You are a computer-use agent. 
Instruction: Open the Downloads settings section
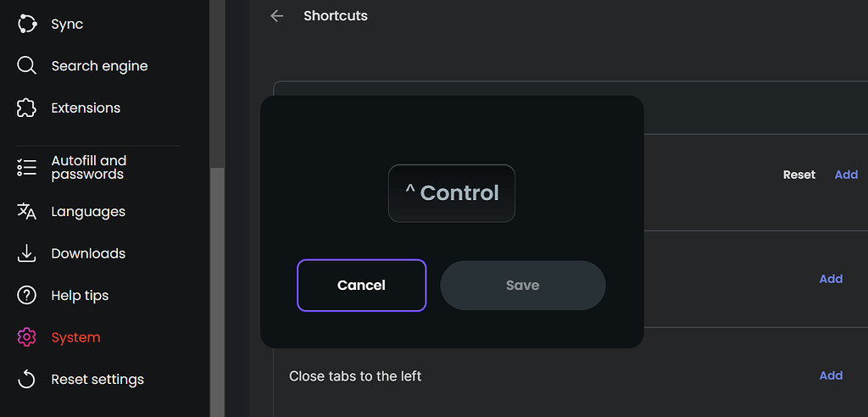(x=88, y=253)
